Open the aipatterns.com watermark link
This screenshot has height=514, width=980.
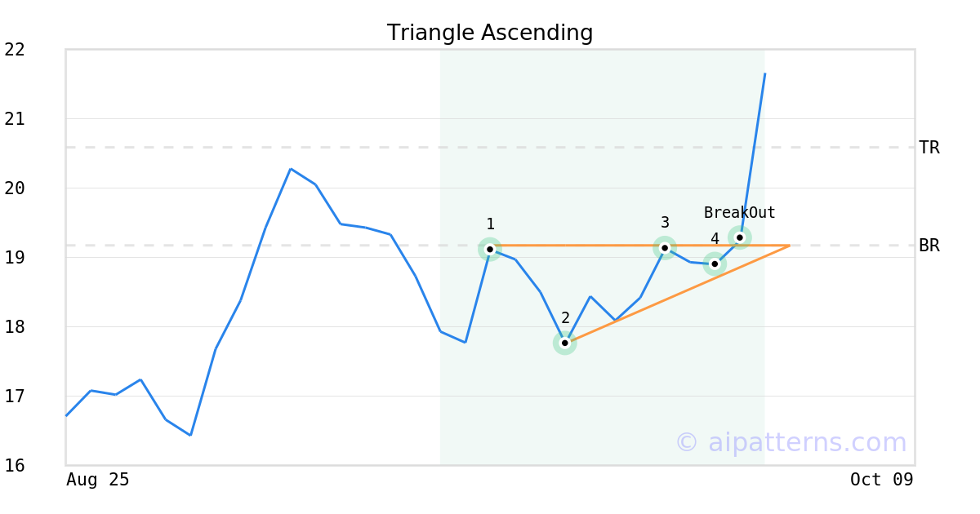(x=791, y=442)
